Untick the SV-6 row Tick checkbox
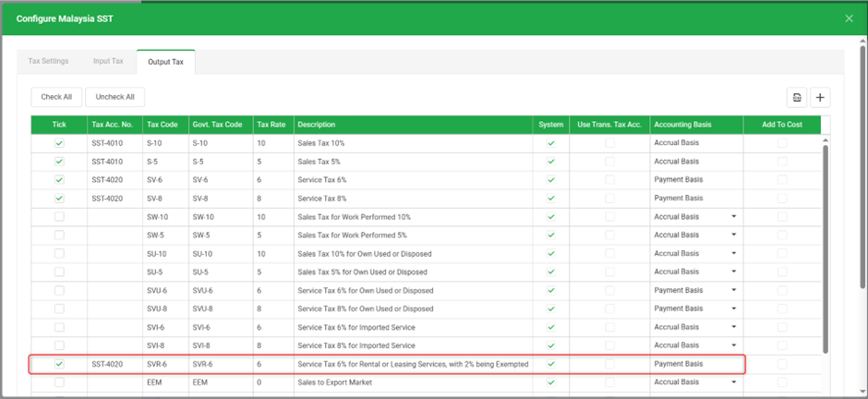868x399 pixels. click(59, 180)
